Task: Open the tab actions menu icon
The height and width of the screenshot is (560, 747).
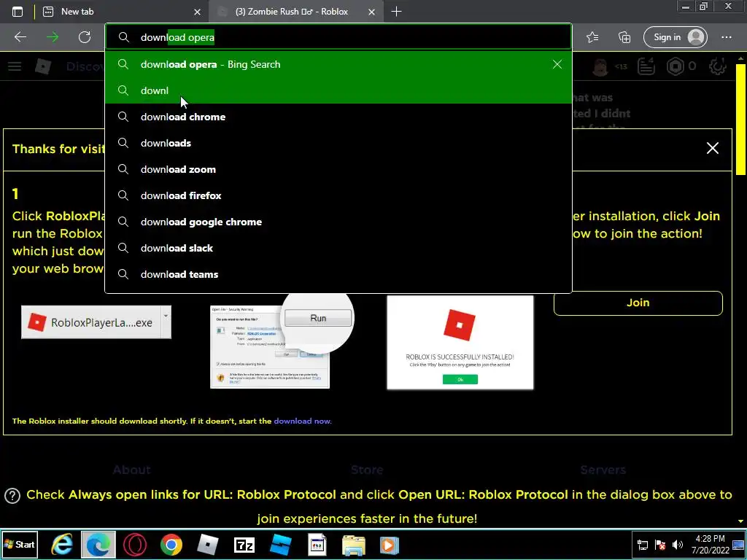Action: 18,12
